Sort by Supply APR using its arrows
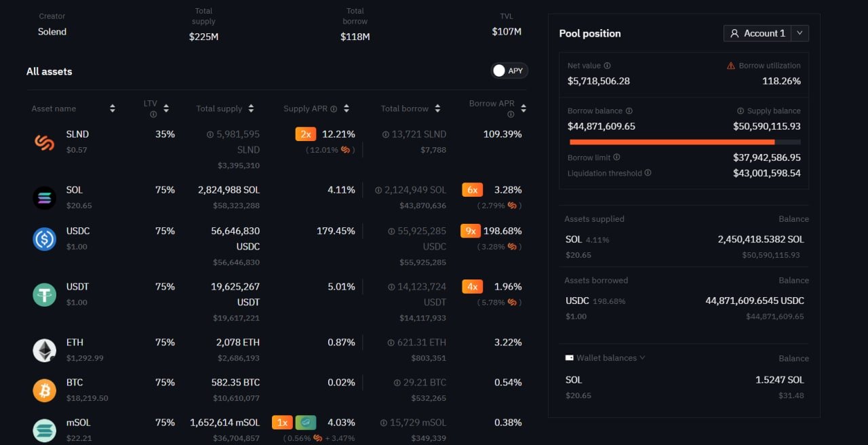Viewport: 868px width, 445px height. click(347, 109)
